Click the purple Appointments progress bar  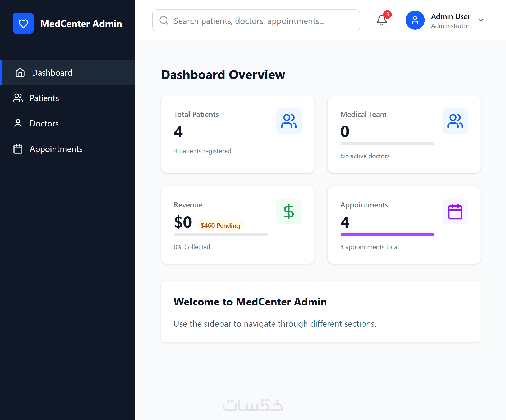click(387, 234)
